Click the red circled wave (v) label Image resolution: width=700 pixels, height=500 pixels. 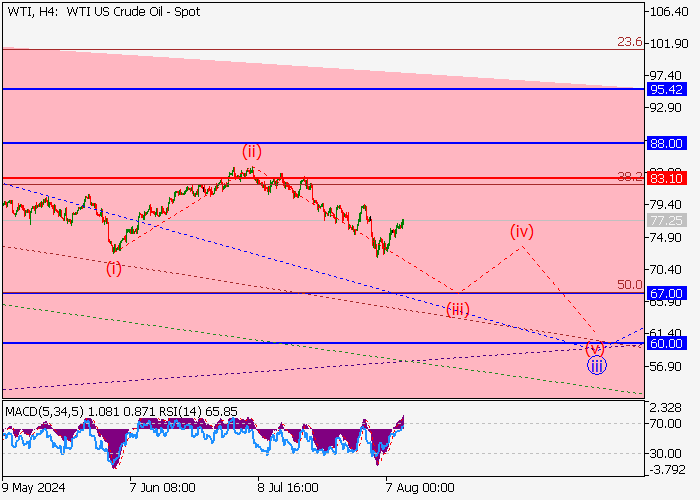point(595,348)
